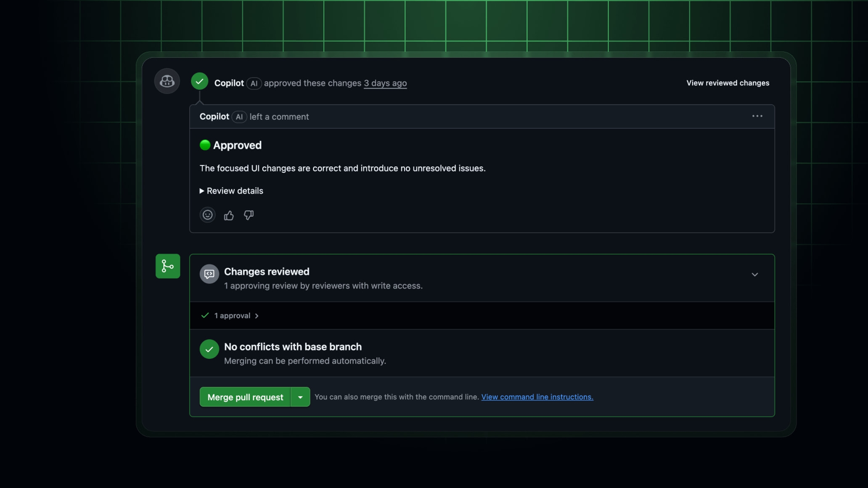Click the green approved checkmark badge
Screen dimensions: 868x488
(200, 81)
